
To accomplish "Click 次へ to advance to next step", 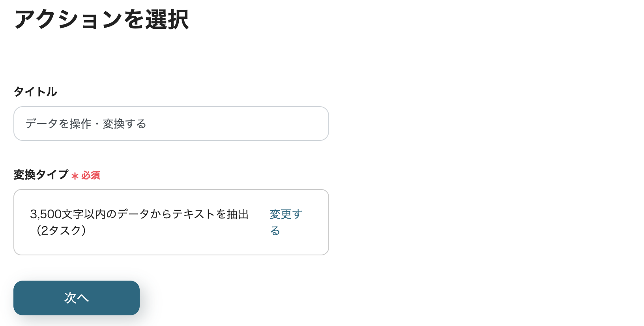I will pyautogui.click(x=76, y=298).
